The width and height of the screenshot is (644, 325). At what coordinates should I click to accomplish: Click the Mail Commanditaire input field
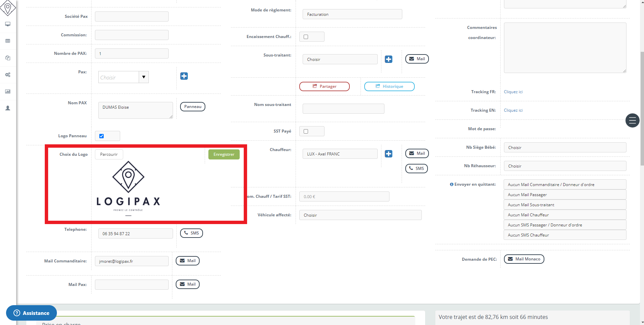point(132,261)
